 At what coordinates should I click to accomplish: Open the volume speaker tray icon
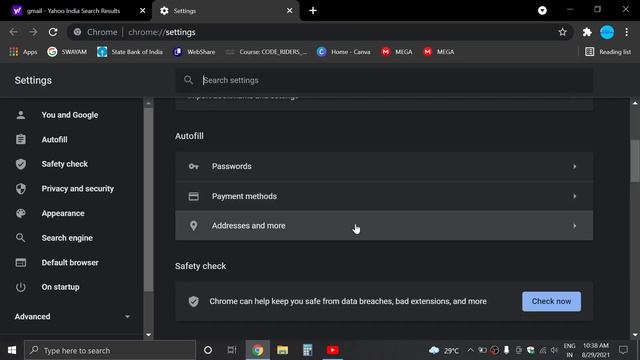[554, 350]
